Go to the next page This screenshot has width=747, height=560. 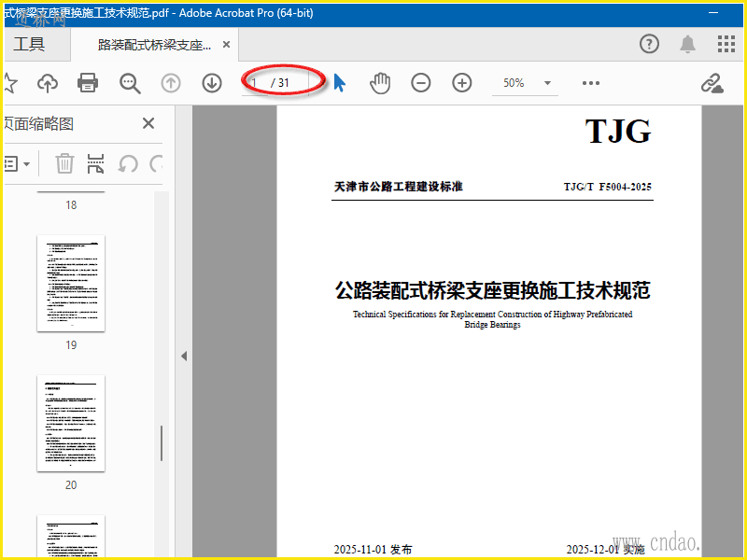pyautogui.click(x=212, y=83)
